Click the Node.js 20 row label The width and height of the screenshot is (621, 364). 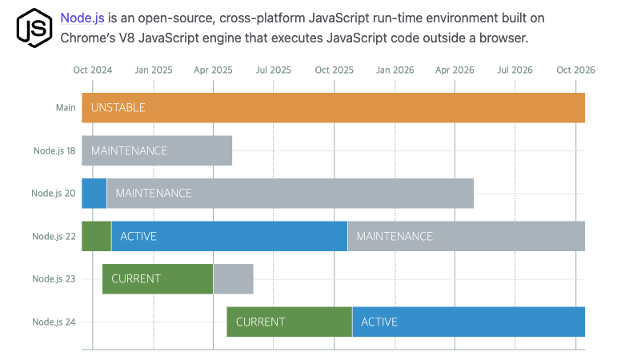[x=54, y=194]
